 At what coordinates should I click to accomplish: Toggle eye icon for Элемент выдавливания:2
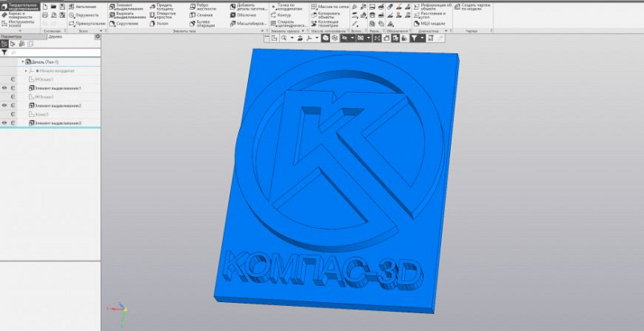pos(5,106)
